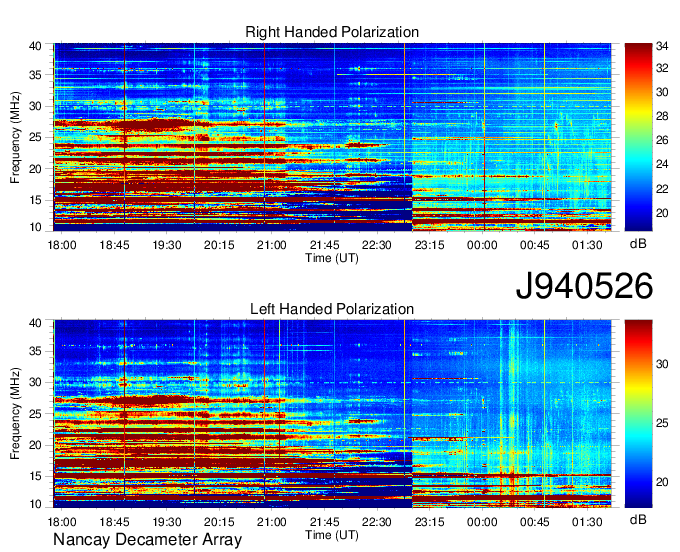Click the 40 MHz tick on the Right Handed plot

point(36,46)
